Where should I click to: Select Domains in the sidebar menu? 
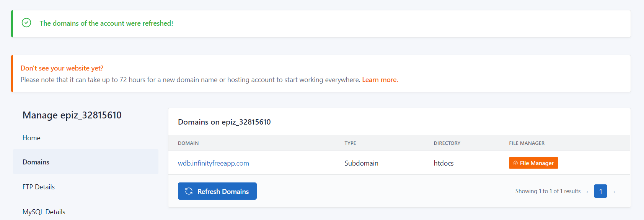coord(36,162)
